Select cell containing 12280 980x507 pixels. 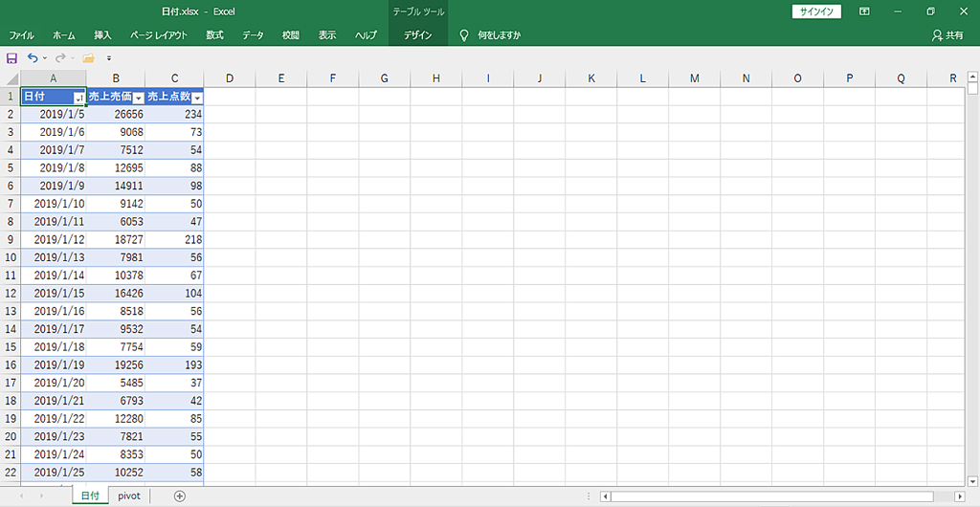[116, 418]
